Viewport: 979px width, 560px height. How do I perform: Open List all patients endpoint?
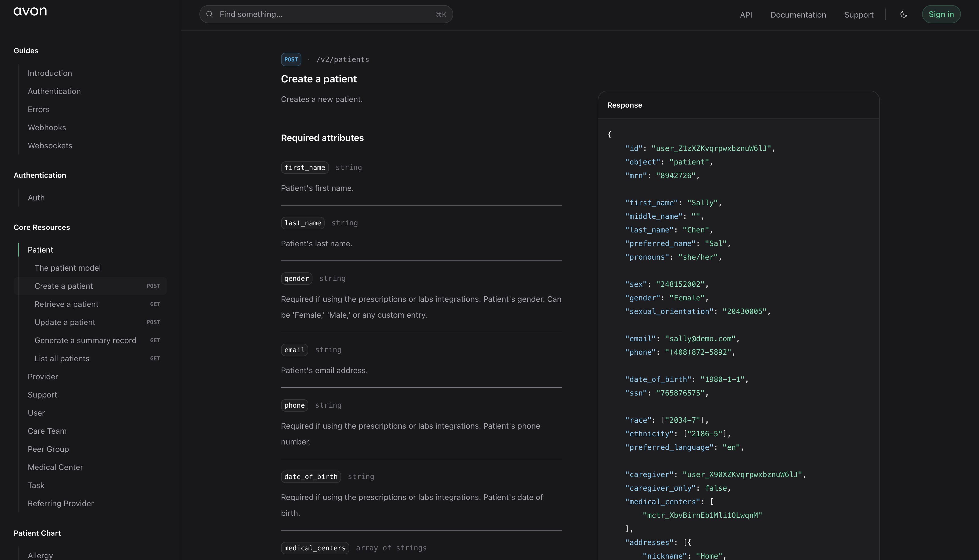pos(62,358)
